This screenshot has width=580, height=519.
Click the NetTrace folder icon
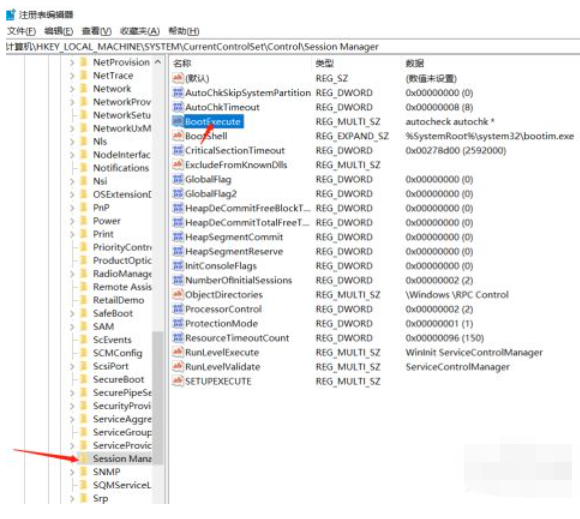coord(84,75)
